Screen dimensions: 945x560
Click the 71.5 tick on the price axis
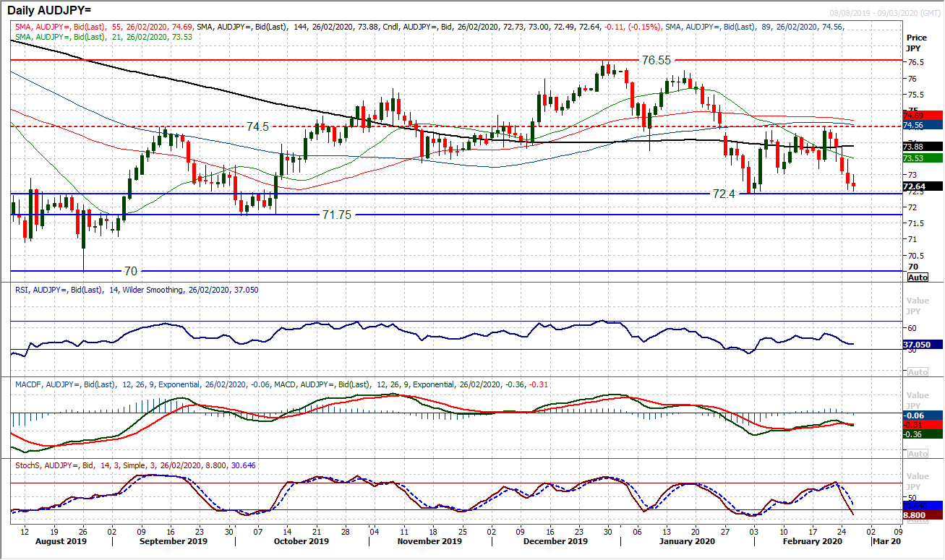point(915,223)
